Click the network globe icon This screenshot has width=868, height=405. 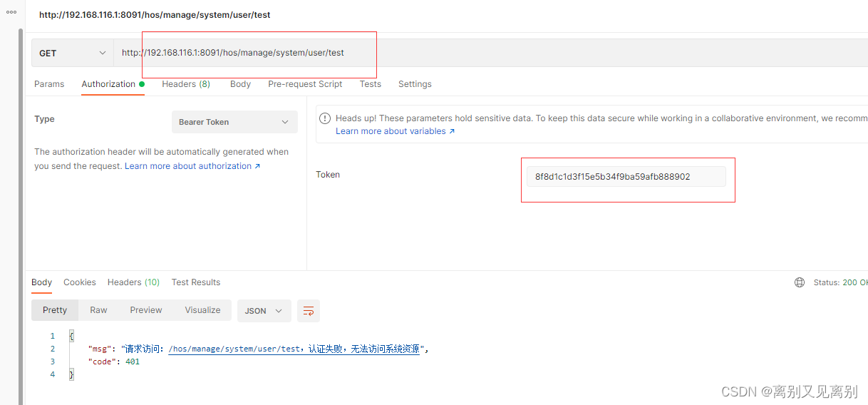[800, 282]
